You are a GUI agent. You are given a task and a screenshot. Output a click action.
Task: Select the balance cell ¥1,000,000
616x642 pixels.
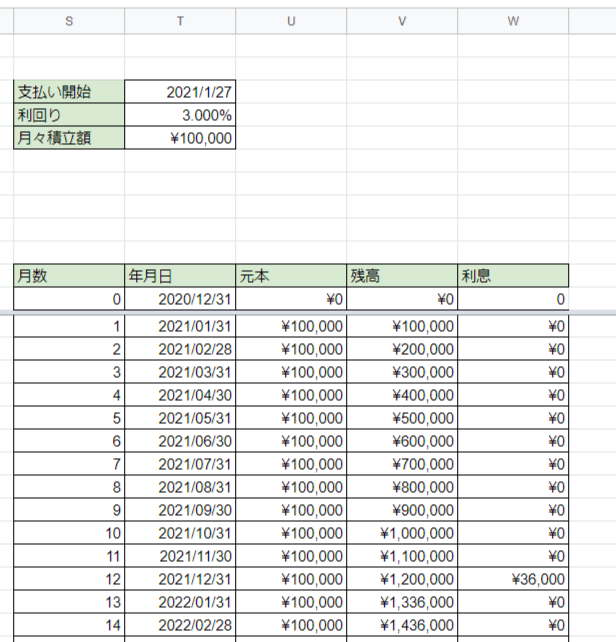(x=402, y=533)
